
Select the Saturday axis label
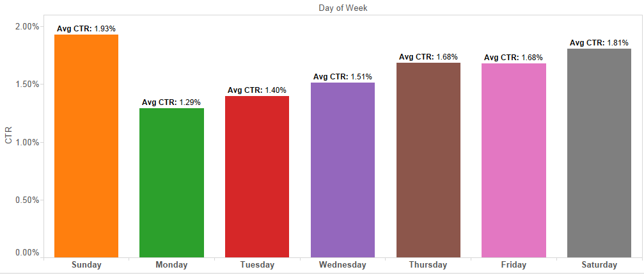pos(599,264)
